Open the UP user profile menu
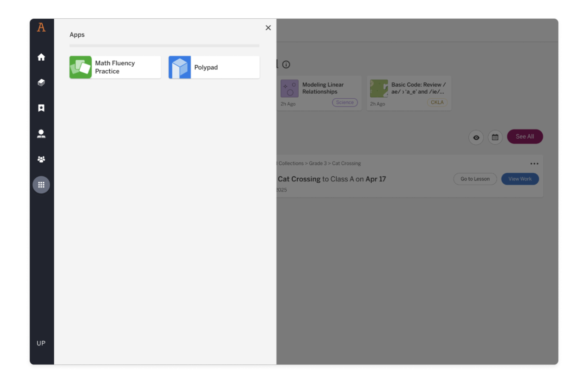 point(41,343)
